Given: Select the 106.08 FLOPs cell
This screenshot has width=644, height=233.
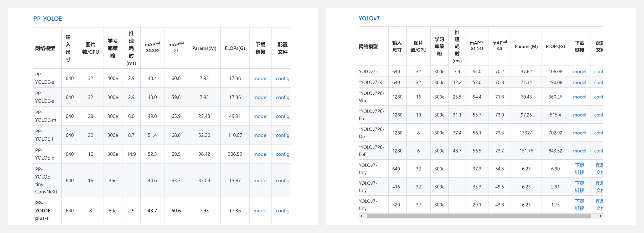Looking at the screenshot, I should (555, 72).
